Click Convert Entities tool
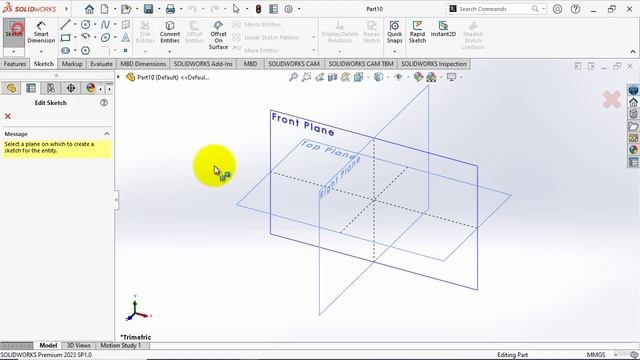 pyautogui.click(x=170, y=32)
